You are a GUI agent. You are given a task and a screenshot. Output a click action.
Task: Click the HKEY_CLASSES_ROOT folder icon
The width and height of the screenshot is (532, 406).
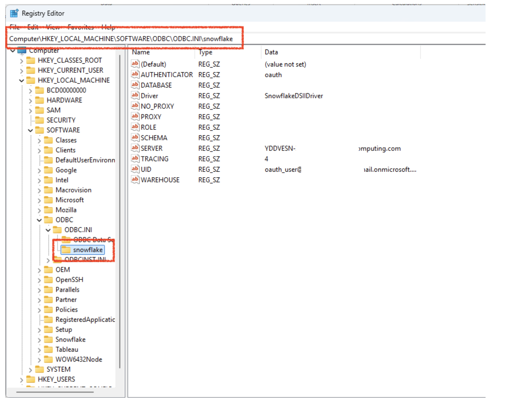click(31, 60)
